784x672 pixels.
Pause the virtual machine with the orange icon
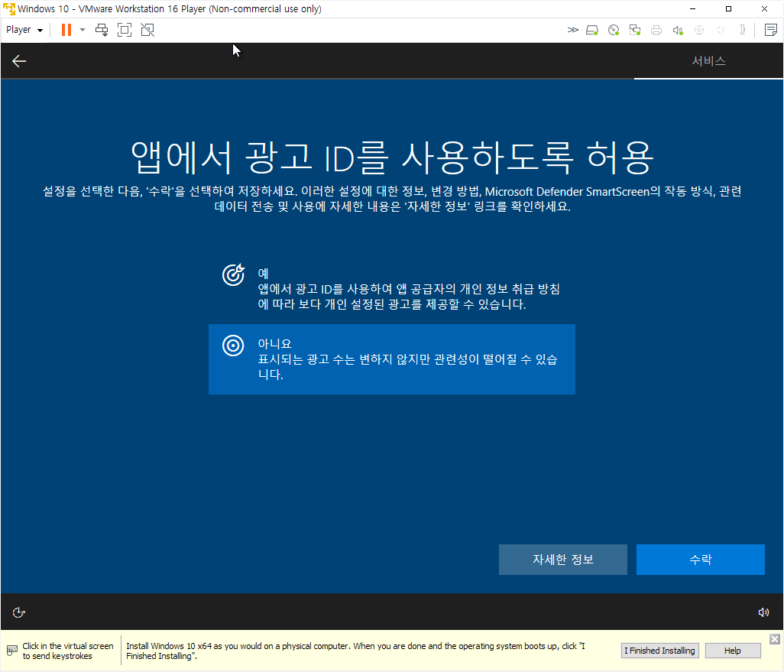(x=66, y=30)
